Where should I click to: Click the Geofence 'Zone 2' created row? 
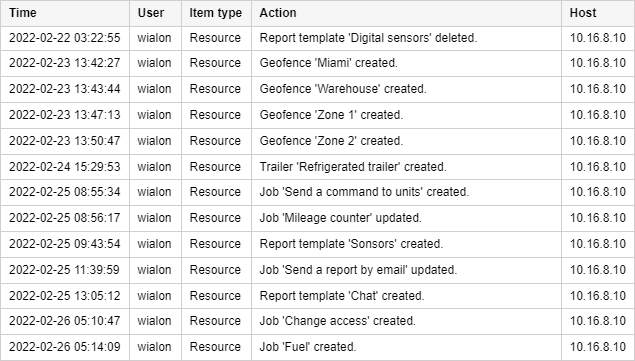318,141
